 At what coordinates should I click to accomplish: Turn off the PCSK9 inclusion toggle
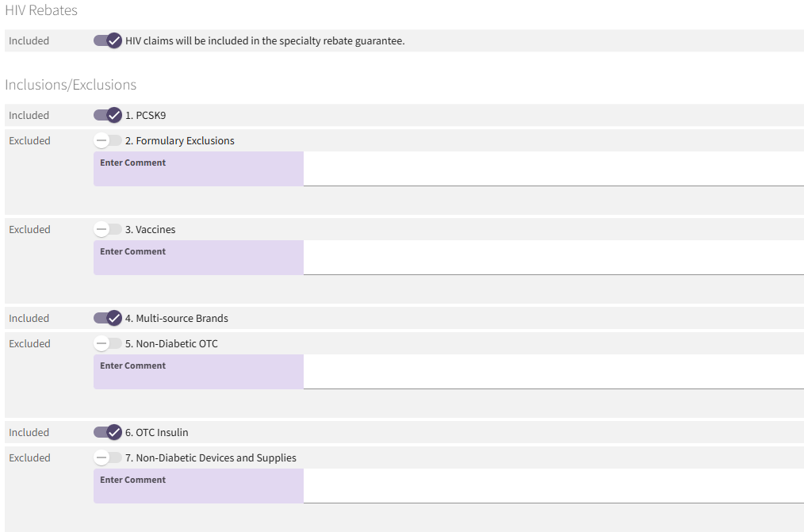point(108,115)
